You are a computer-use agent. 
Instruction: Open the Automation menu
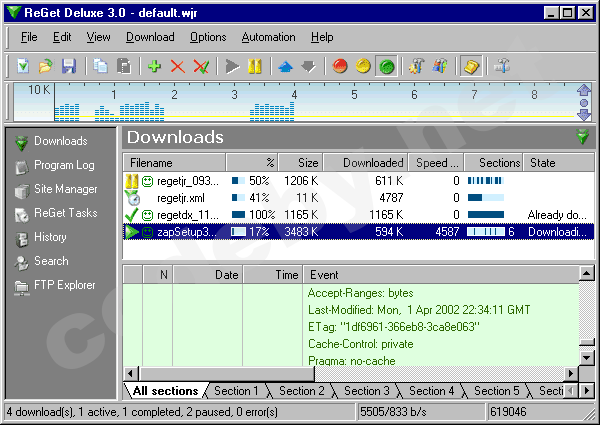coord(268,37)
